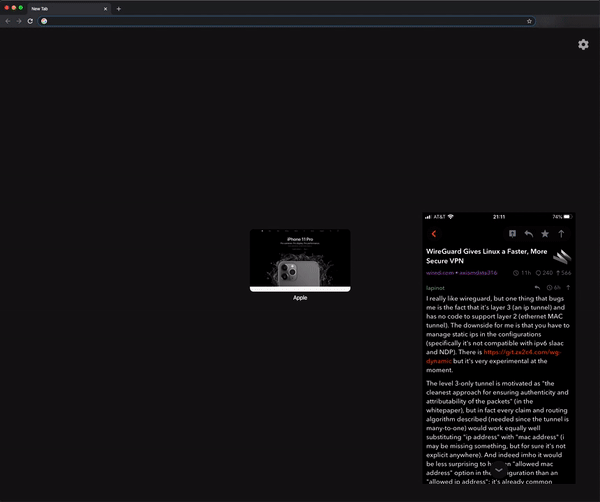Tap the scroll-down chevron button in the phone
The width and height of the screenshot is (600, 502).
pos(499,469)
